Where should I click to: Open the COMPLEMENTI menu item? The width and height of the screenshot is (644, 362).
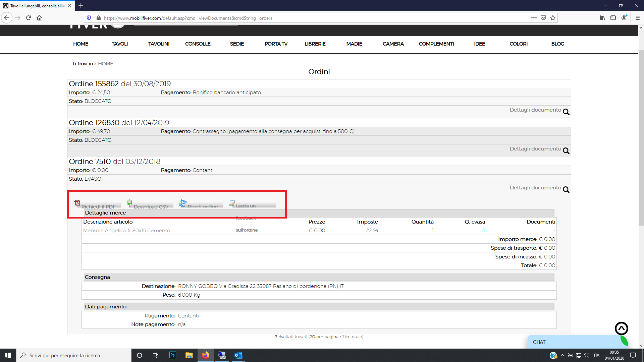[x=436, y=44]
